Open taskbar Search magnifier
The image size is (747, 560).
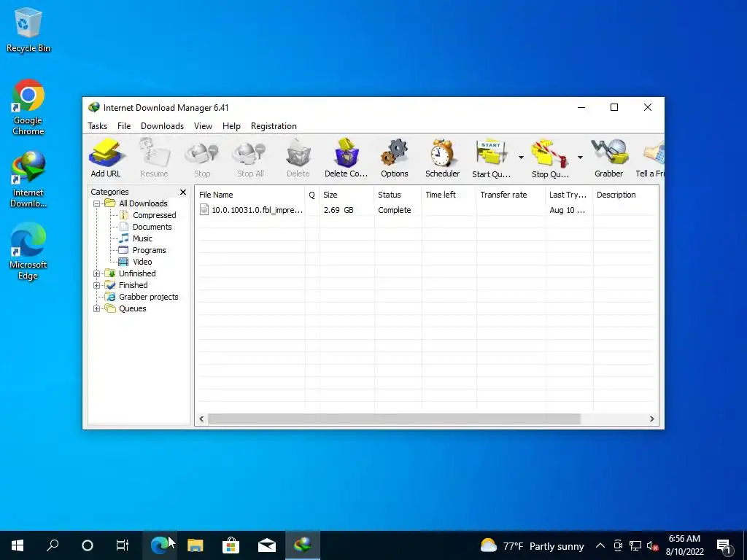click(x=53, y=545)
